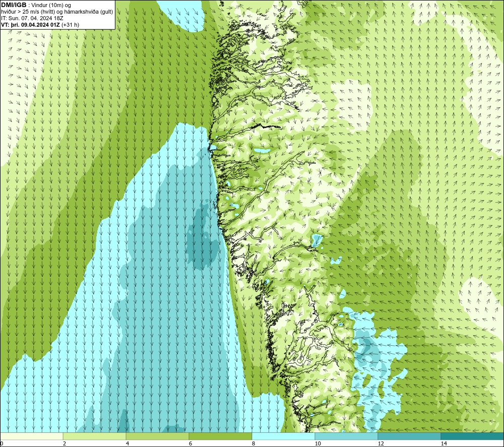This screenshot has width=504, height=447.
Task: Pick the pale cream 0–2 m/s scale swatch
Action: click(31, 436)
